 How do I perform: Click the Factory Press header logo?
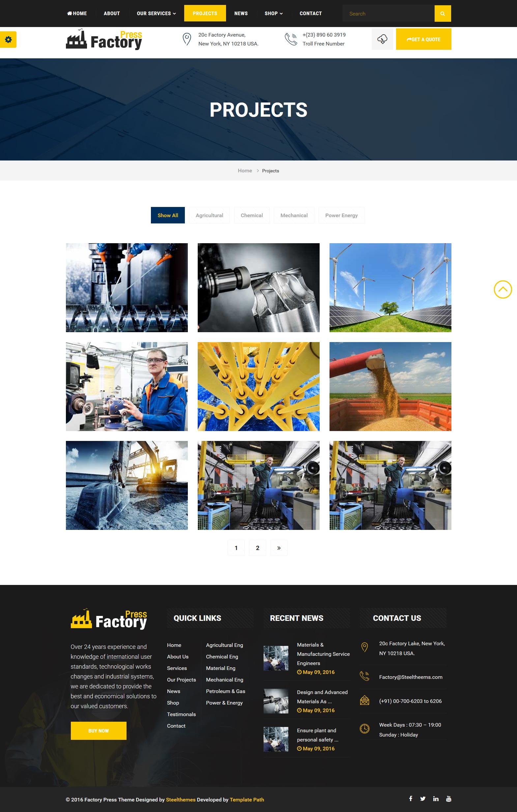(x=104, y=40)
